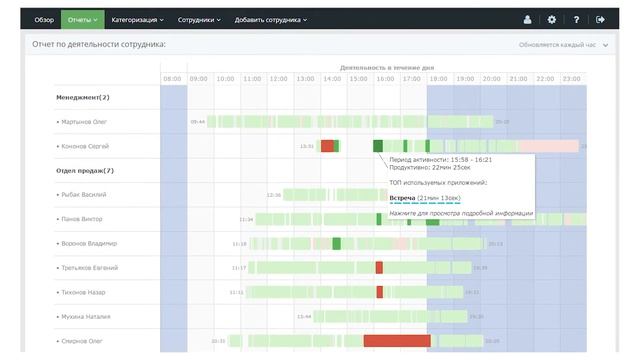Select employee Третьяков Евгений
640x360 pixels.
click(89, 268)
